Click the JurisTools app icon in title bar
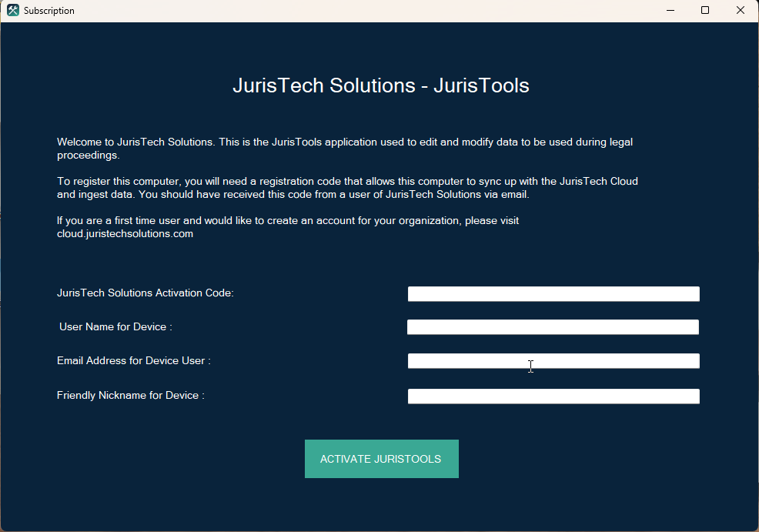This screenshot has width=759, height=532. click(x=13, y=10)
